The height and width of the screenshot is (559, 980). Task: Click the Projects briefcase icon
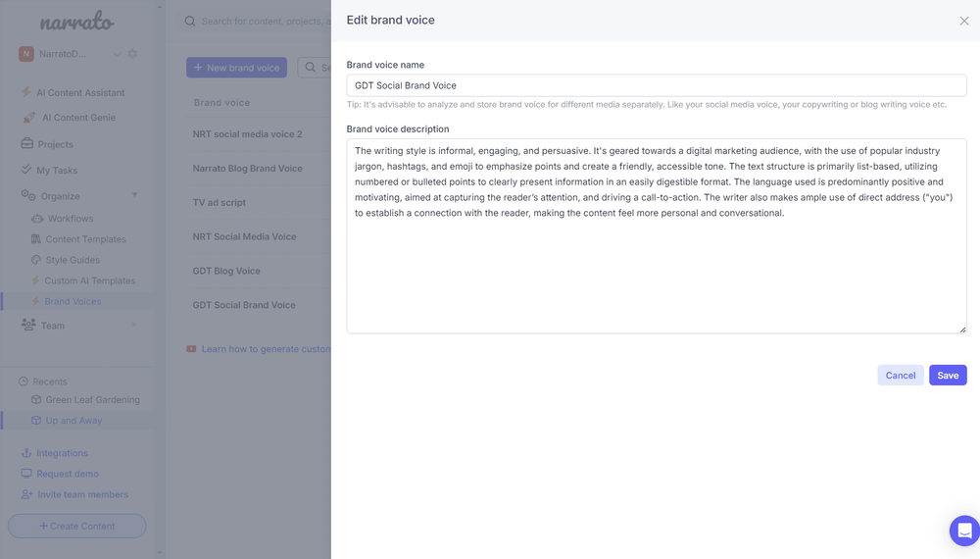26,143
